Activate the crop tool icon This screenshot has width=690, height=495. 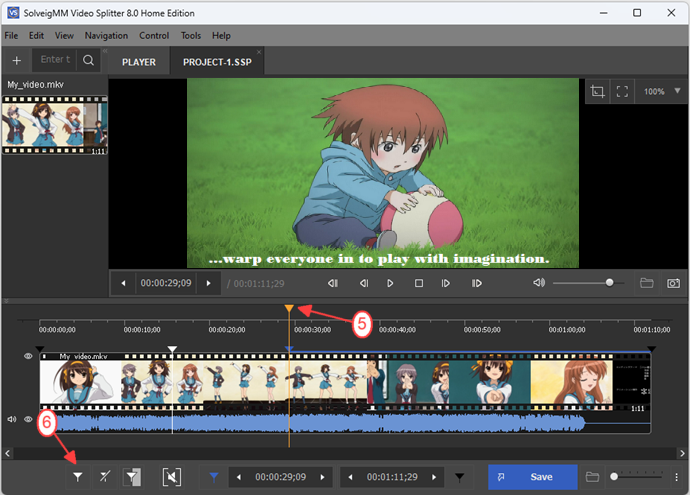point(597,92)
